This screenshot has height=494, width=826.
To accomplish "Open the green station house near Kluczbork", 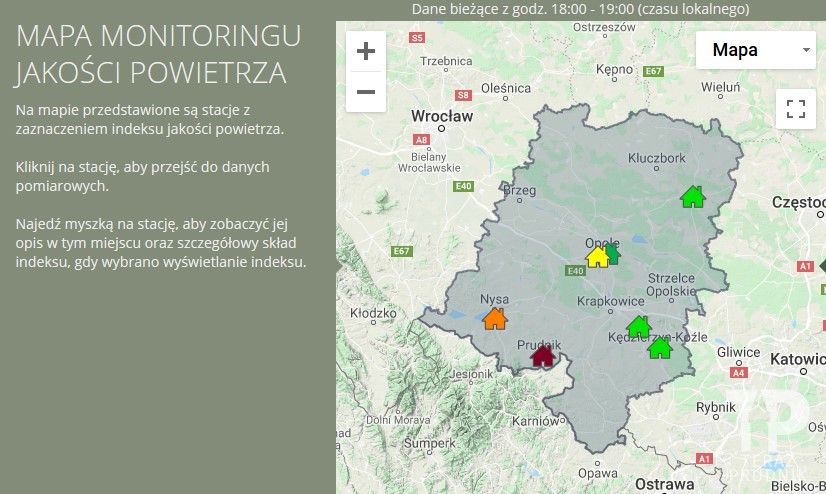I will (x=693, y=197).
